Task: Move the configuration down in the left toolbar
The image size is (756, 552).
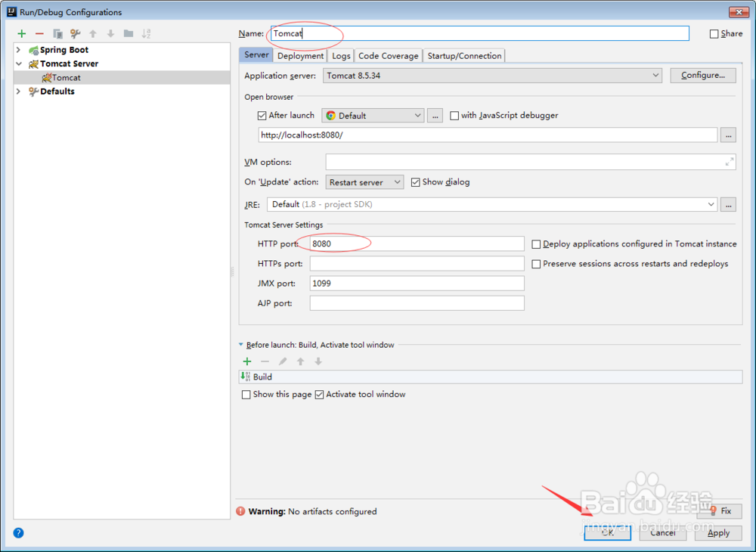Action: [x=111, y=33]
